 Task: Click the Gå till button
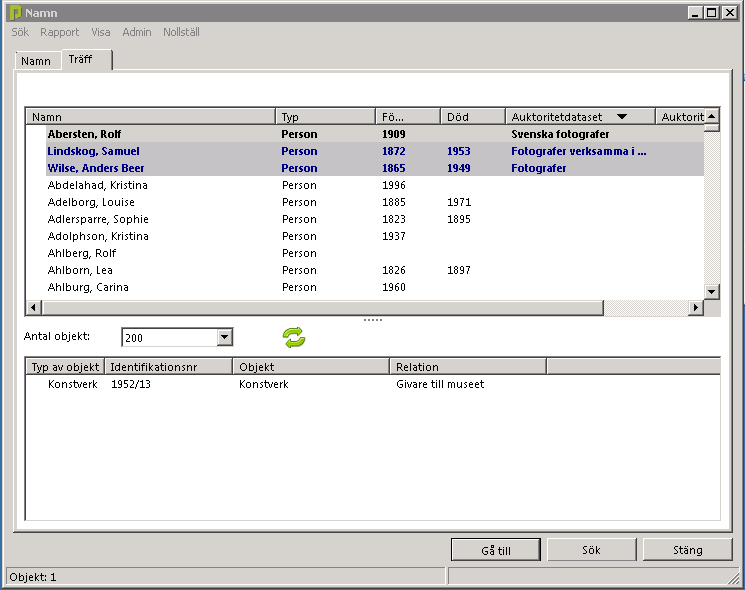496,550
